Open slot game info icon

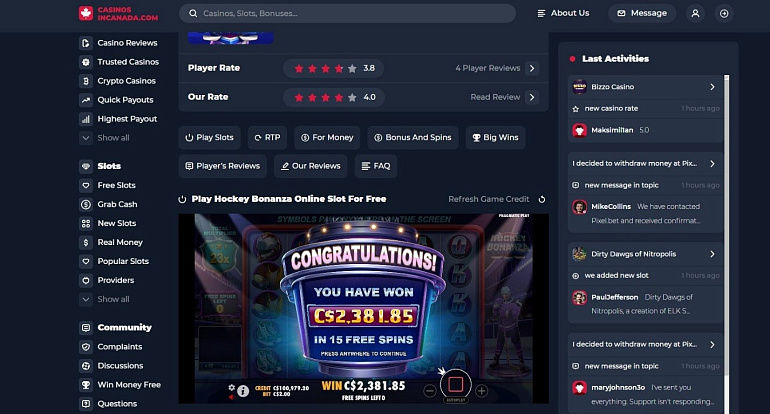pos(243,391)
